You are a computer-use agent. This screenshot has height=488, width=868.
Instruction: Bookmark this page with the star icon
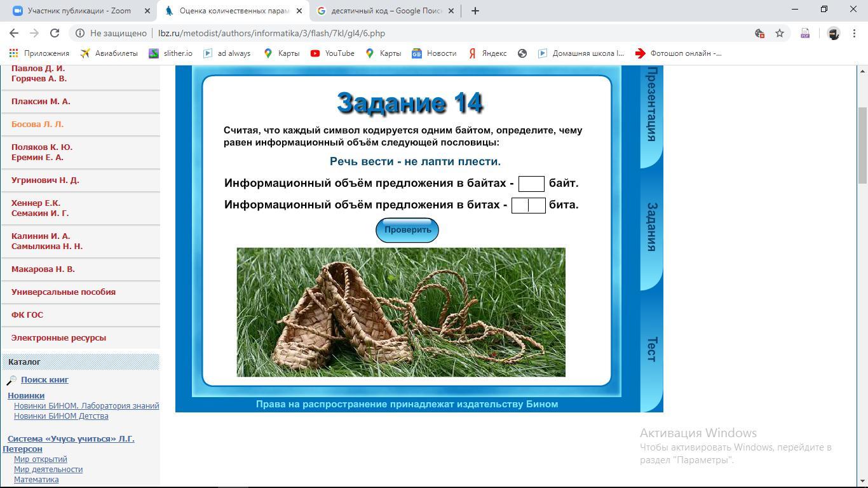pyautogui.click(x=780, y=33)
